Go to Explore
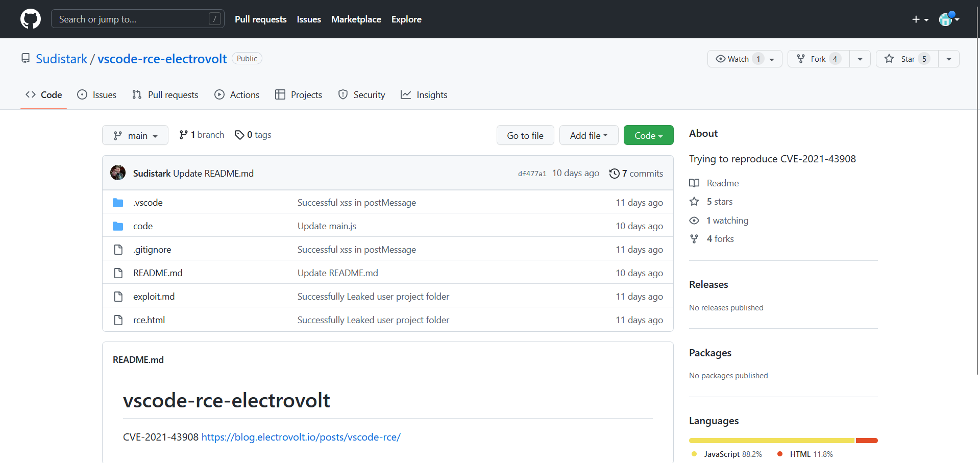 tap(406, 19)
